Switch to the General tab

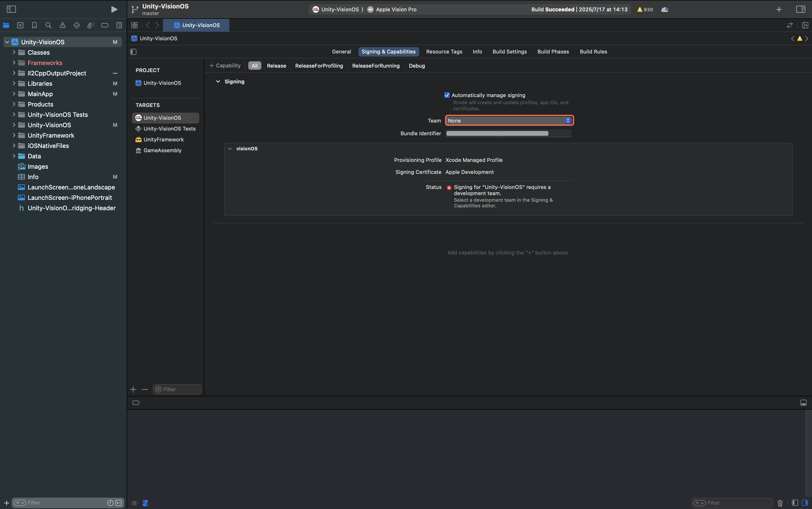341,52
